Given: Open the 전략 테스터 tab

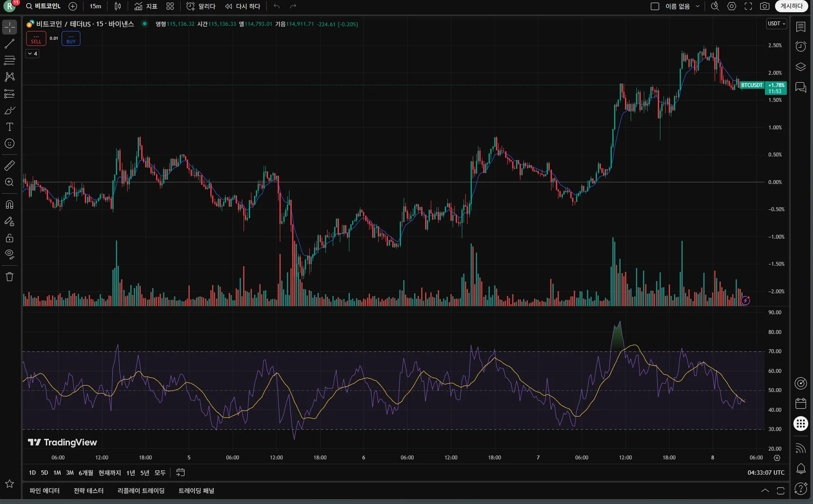Looking at the screenshot, I should (x=88, y=490).
